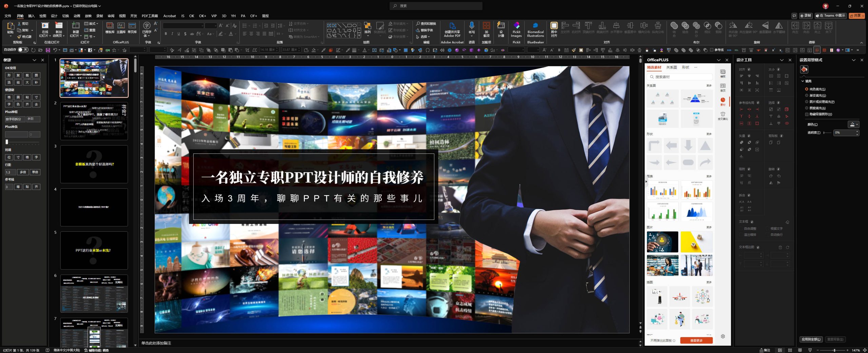Viewport: 868px width, 353px height.
Task: Open the 全文美化 beautify sidebar icon
Action: point(723,116)
